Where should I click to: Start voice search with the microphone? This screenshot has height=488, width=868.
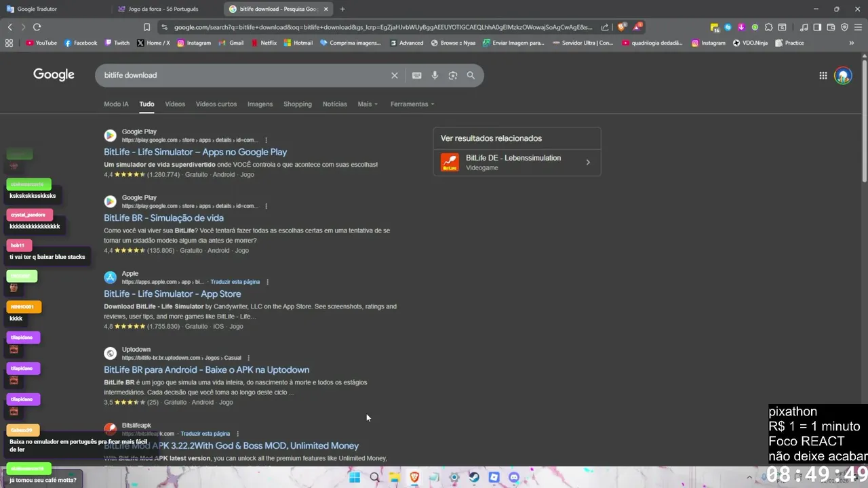[x=435, y=75]
